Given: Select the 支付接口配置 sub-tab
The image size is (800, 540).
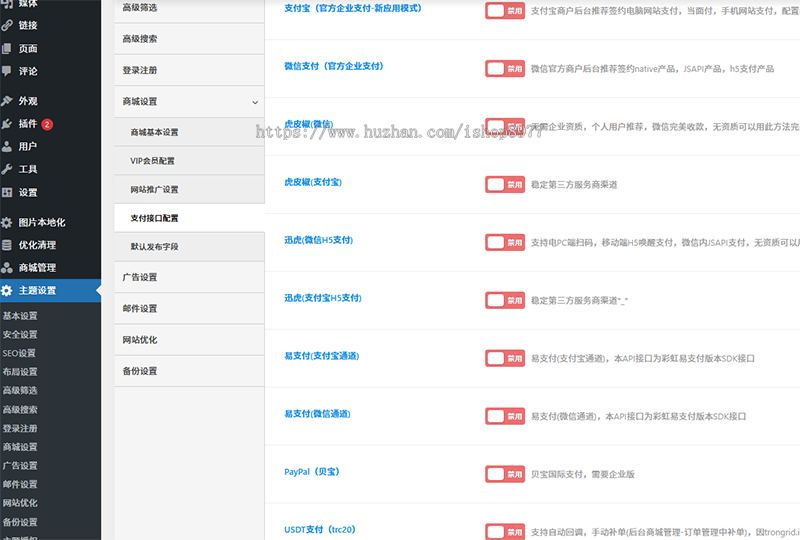Looking at the screenshot, I should click(x=189, y=218).
